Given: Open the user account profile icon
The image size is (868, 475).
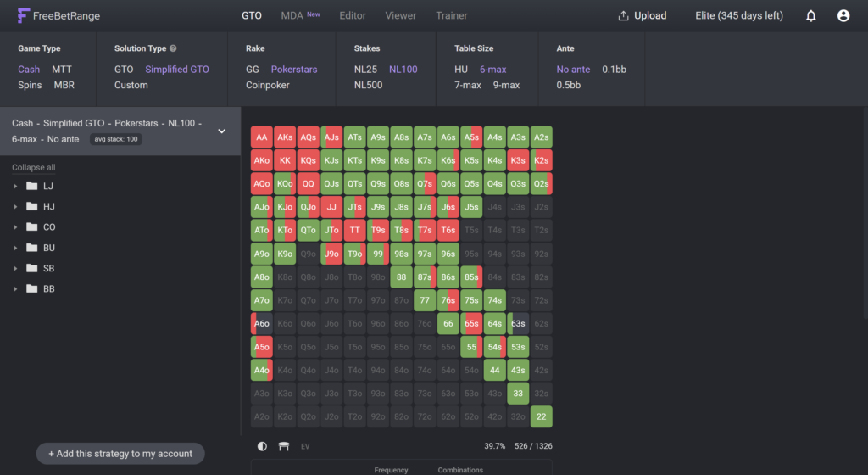Looking at the screenshot, I should (x=843, y=15).
